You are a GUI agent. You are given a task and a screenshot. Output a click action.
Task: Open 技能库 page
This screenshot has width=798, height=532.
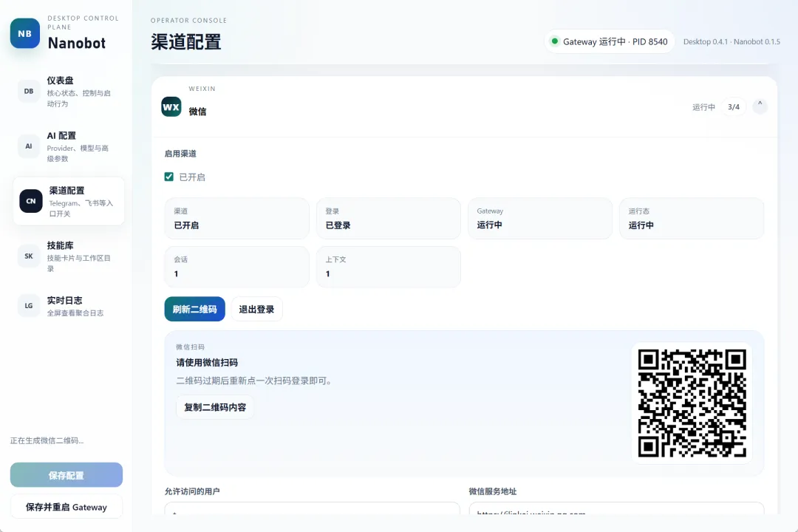(69, 256)
